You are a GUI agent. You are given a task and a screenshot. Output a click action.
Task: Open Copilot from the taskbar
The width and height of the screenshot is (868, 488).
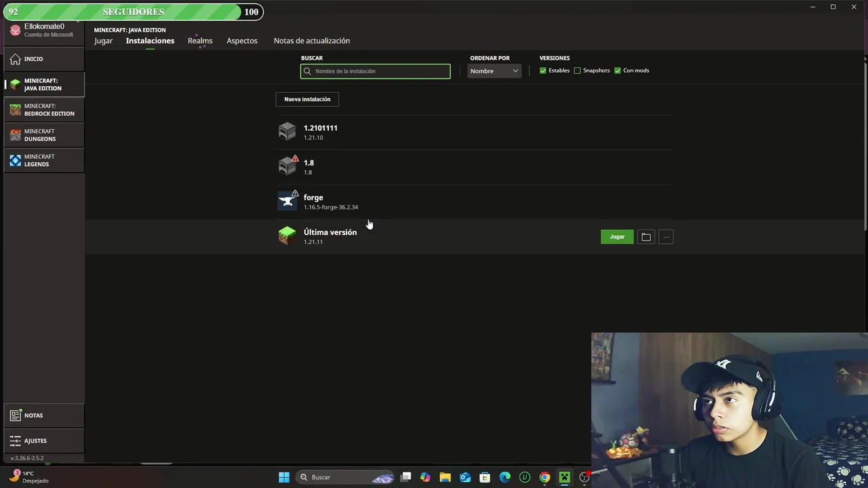click(x=425, y=477)
